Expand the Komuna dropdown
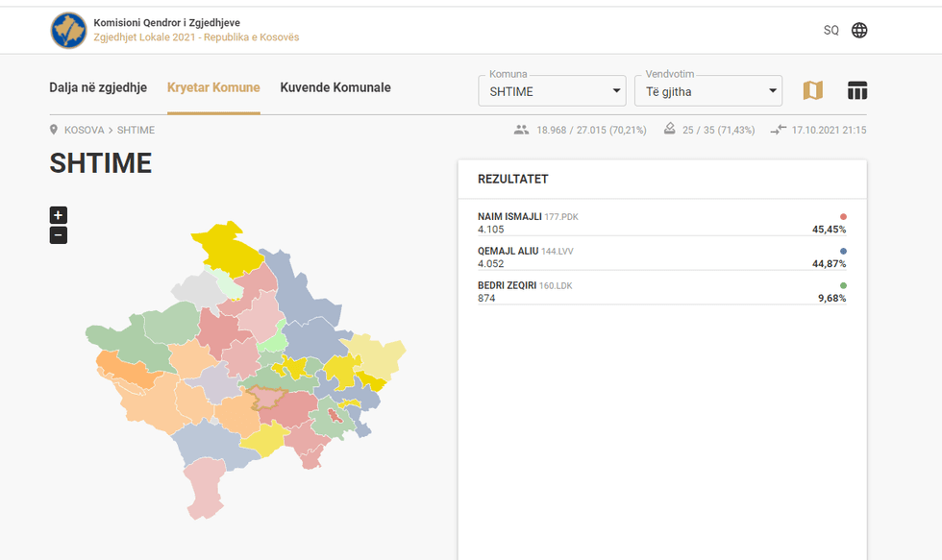 552,92
